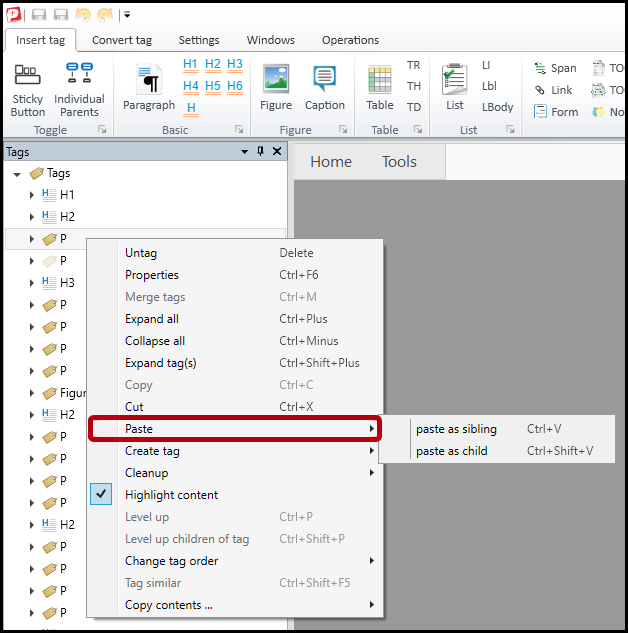Select Cut from the context menu
Image resolution: width=628 pixels, height=633 pixels.
click(235, 407)
